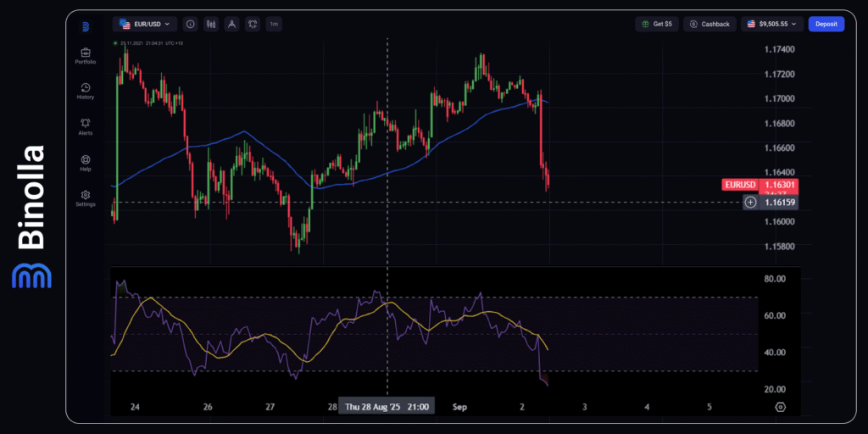Click the chart settings gear at the bottom right
868x434 pixels.
click(x=780, y=406)
